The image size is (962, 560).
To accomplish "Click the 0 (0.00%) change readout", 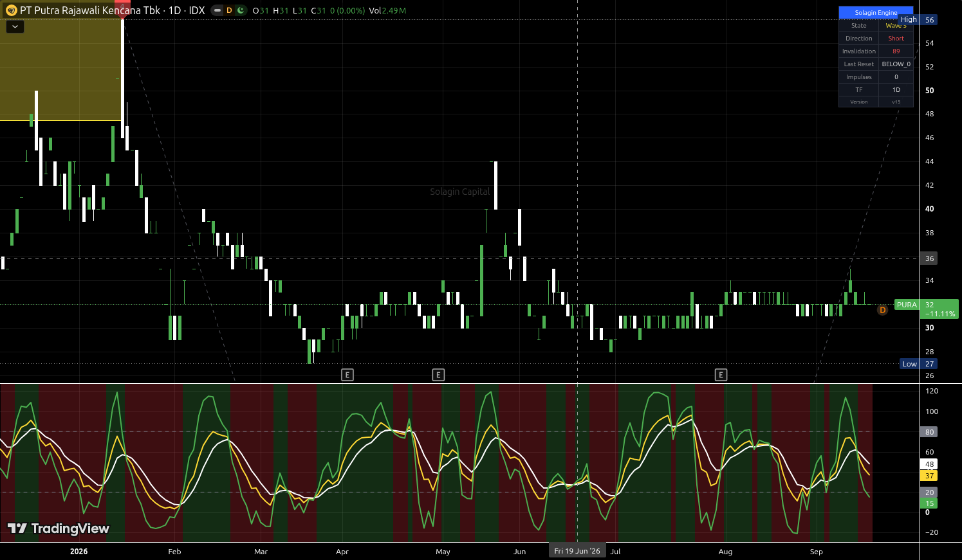I will tap(347, 11).
